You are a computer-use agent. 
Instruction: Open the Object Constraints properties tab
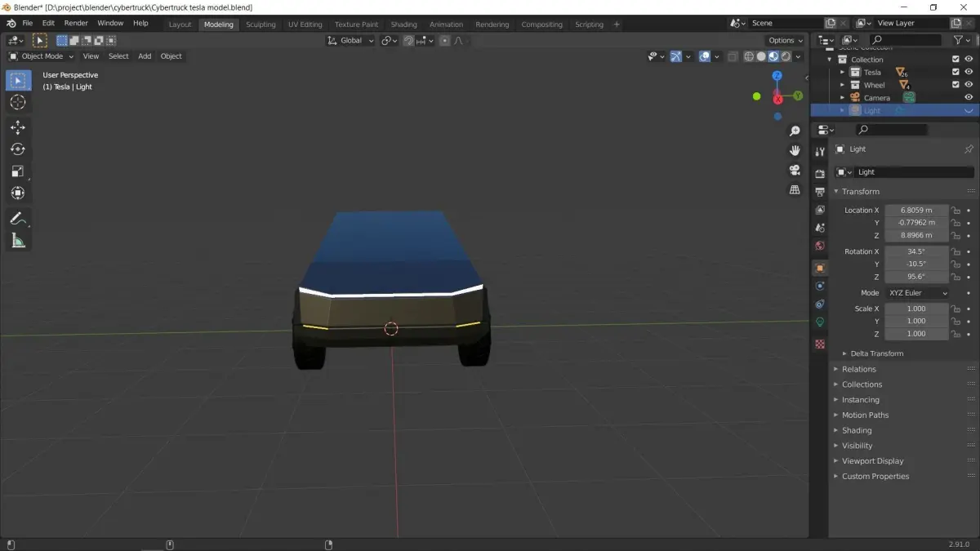pyautogui.click(x=820, y=304)
